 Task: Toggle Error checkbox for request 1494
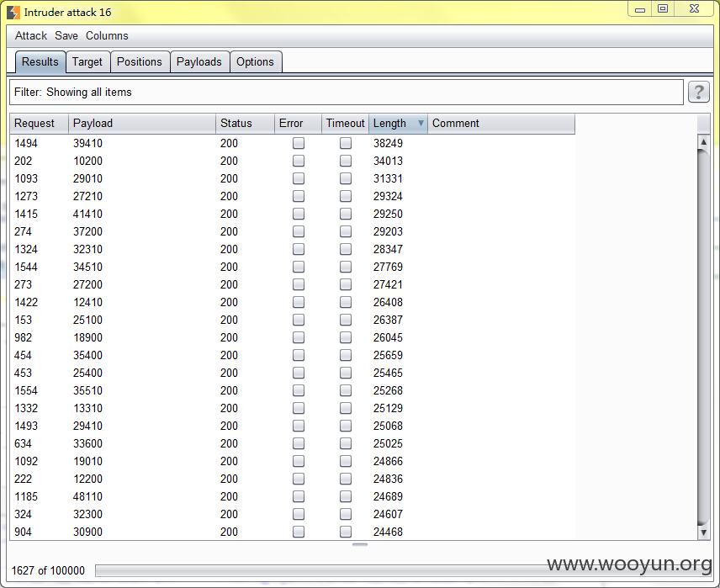coord(299,143)
